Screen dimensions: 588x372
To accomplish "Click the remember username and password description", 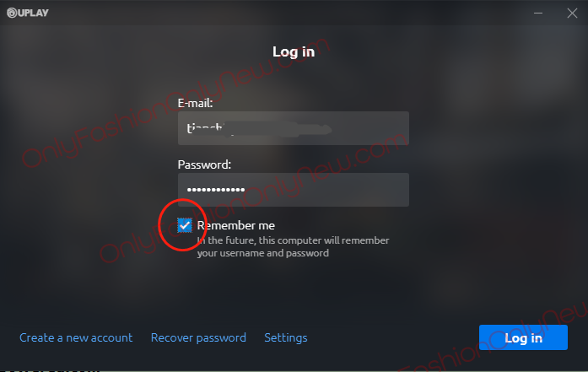I will pyautogui.click(x=293, y=247).
